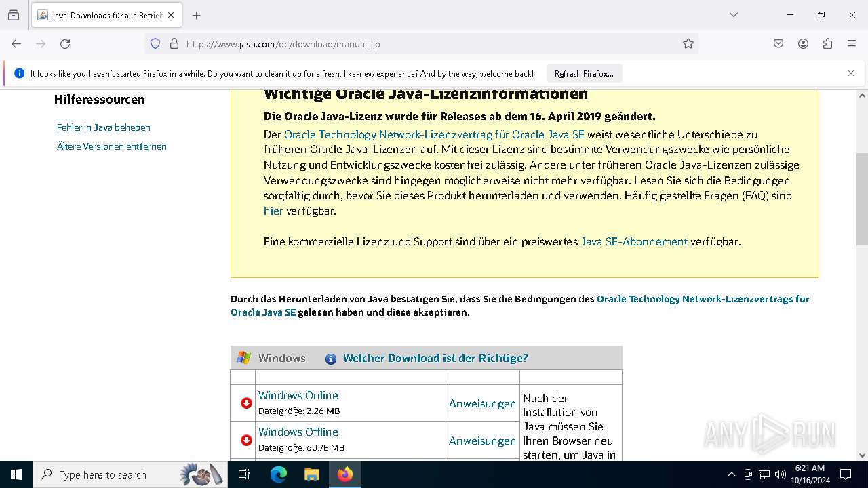
Task: Open Anweisungen for Windows Offline
Action: tap(482, 441)
